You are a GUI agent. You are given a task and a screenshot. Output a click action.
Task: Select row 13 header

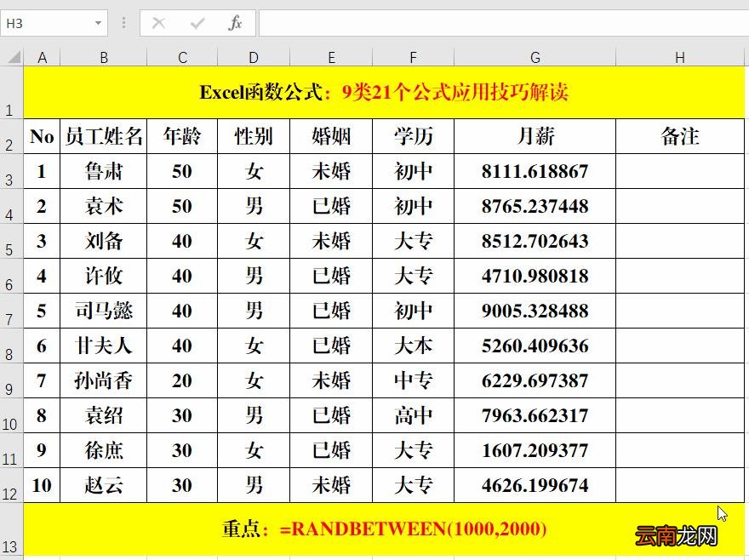[11, 529]
